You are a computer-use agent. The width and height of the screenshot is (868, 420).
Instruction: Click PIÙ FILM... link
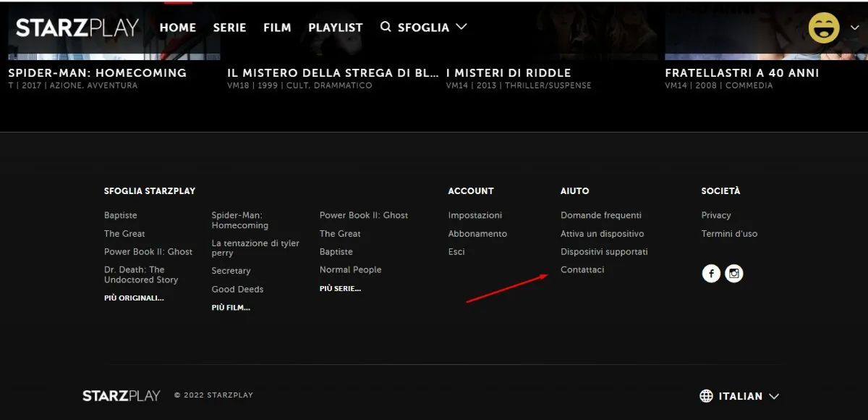[x=231, y=308]
